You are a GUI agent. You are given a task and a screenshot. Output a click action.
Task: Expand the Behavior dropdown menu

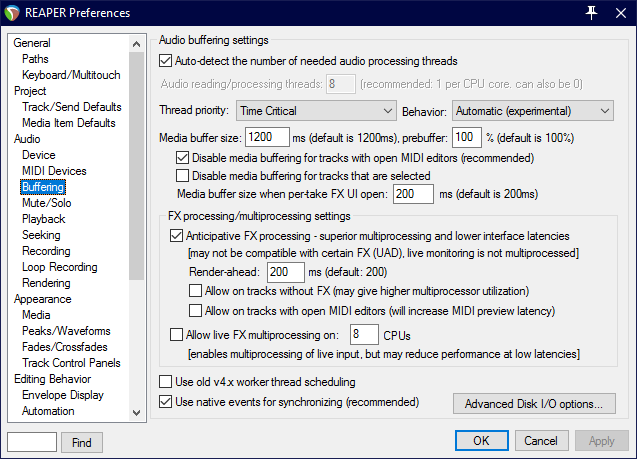[532, 110]
